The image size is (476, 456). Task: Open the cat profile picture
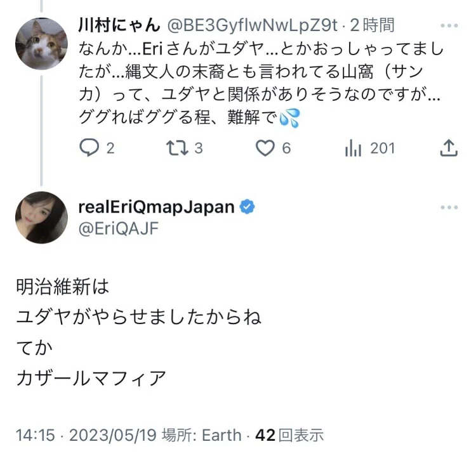41,44
